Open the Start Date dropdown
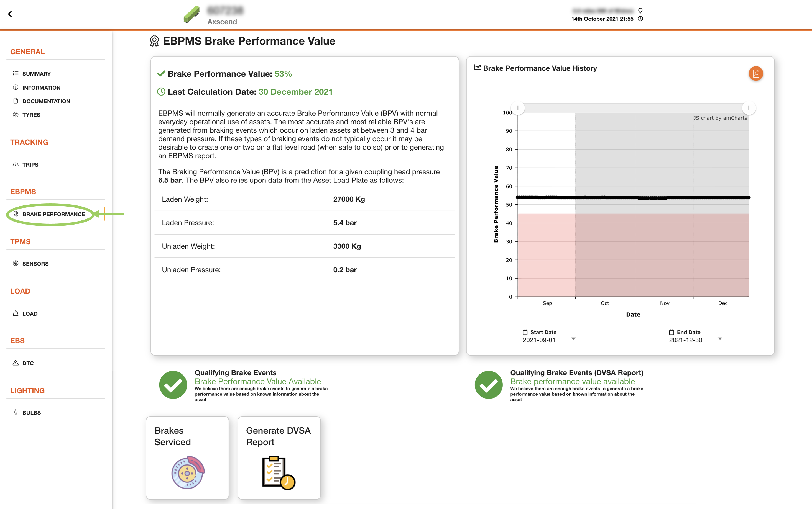The height and width of the screenshot is (509, 812). 574,339
